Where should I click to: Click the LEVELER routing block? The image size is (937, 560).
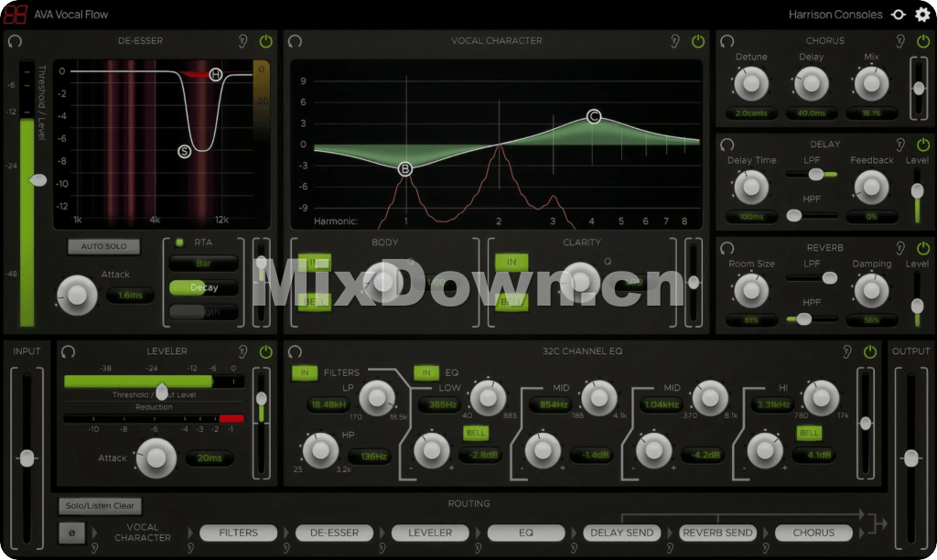[x=430, y=533]
